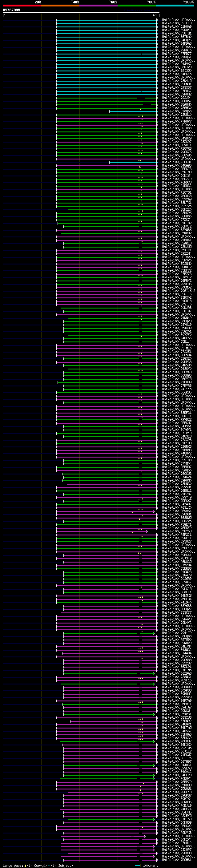Select the UniRef100_C4JAC1 label

pyautogui.click(x=176, y=765)
